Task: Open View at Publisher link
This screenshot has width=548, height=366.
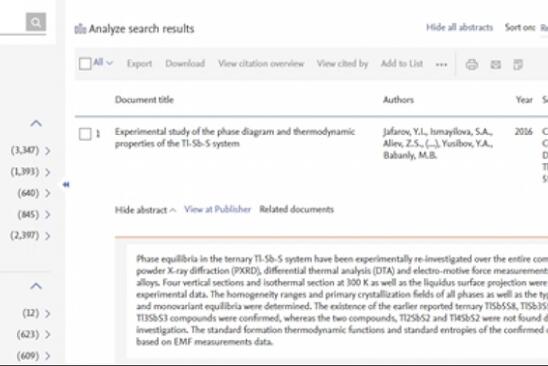Action: tap(217, 209)
